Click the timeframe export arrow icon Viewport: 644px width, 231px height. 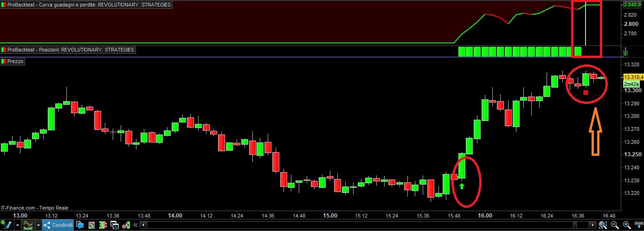tap(639, 225)
